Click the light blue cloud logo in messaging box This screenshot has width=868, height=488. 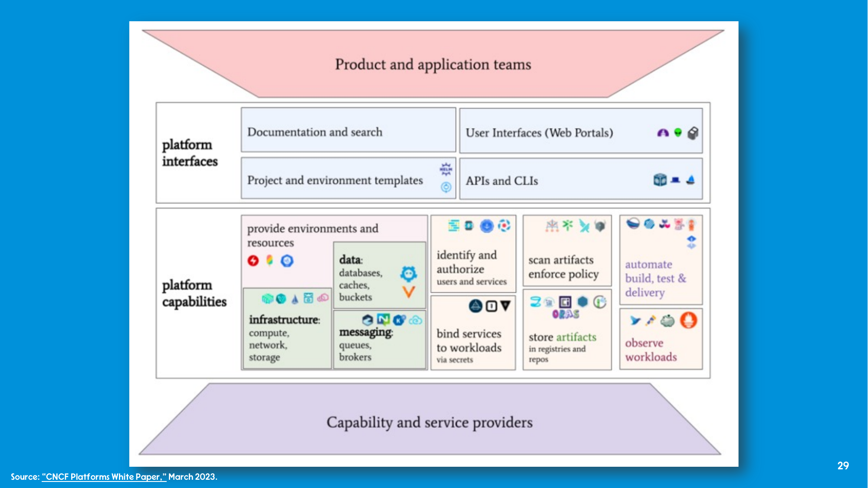click(415, 321)
